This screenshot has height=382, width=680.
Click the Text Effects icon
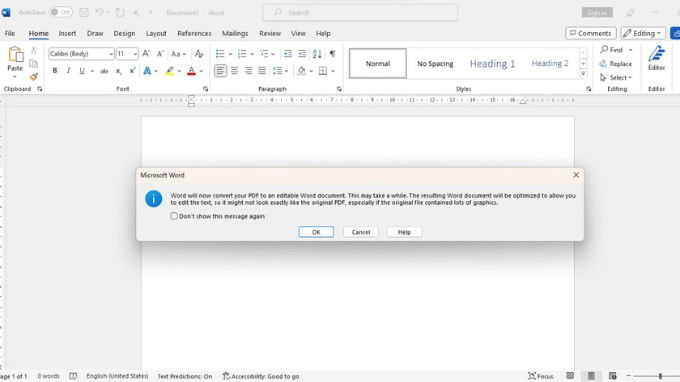[147, 71]
